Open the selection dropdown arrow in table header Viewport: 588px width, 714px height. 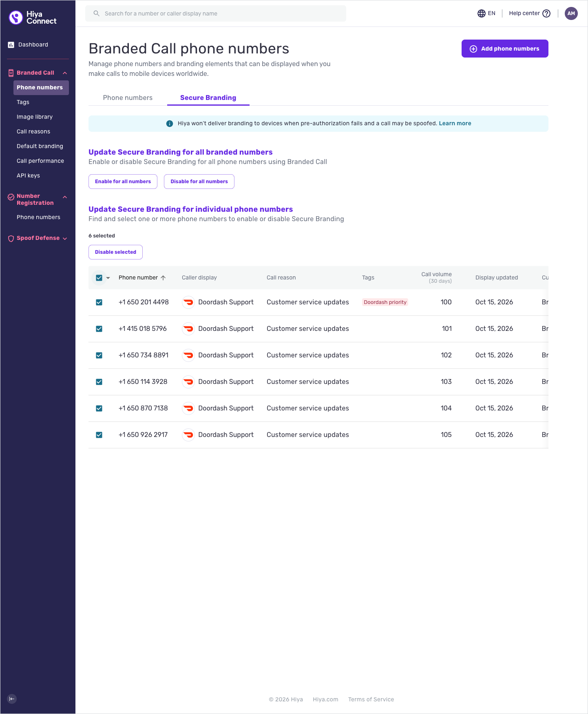pos(108,278)
